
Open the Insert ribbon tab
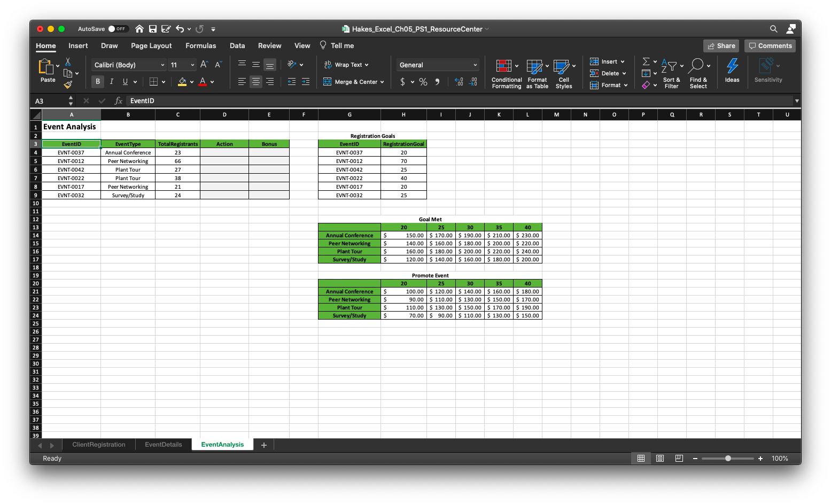pos(78,45)
